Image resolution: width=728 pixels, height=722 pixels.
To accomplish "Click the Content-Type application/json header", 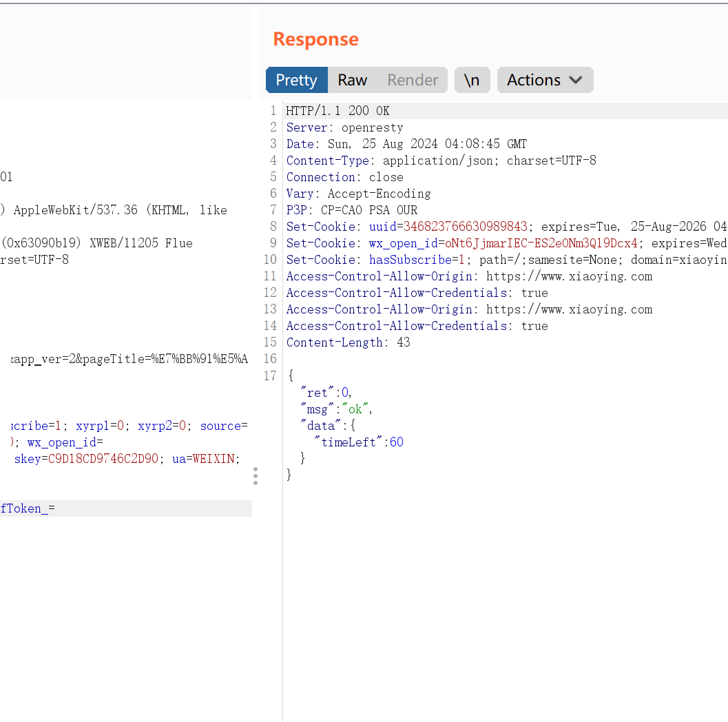I will click(x=441, y=161).
